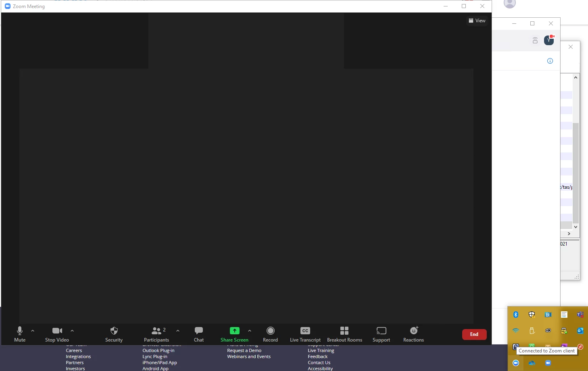
Task: Open the Creative Cloud tray icon
Action: 548,331
